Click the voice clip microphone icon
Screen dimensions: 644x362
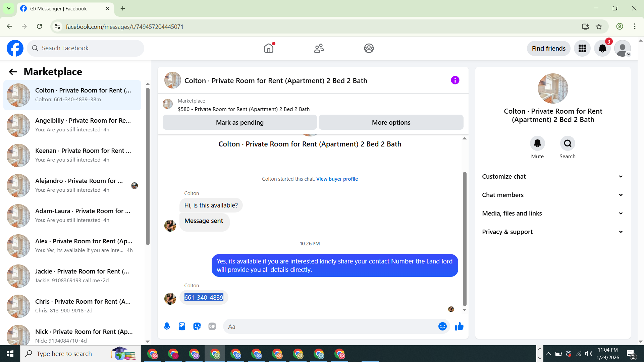(167, 326)
